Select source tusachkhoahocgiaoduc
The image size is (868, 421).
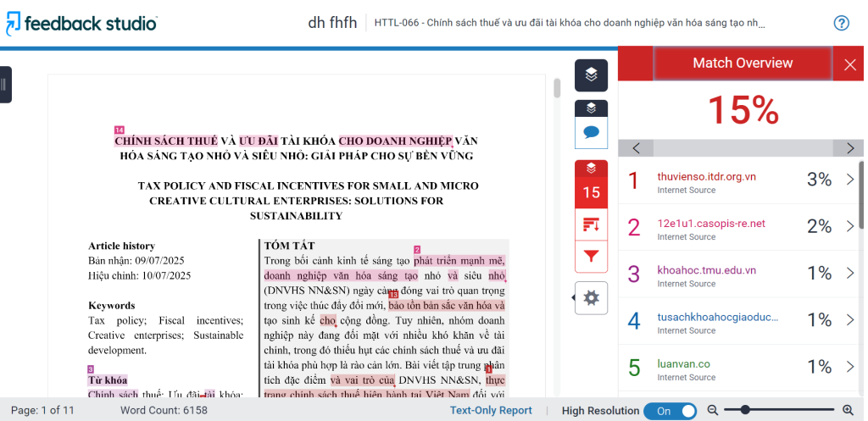point(718,317)
